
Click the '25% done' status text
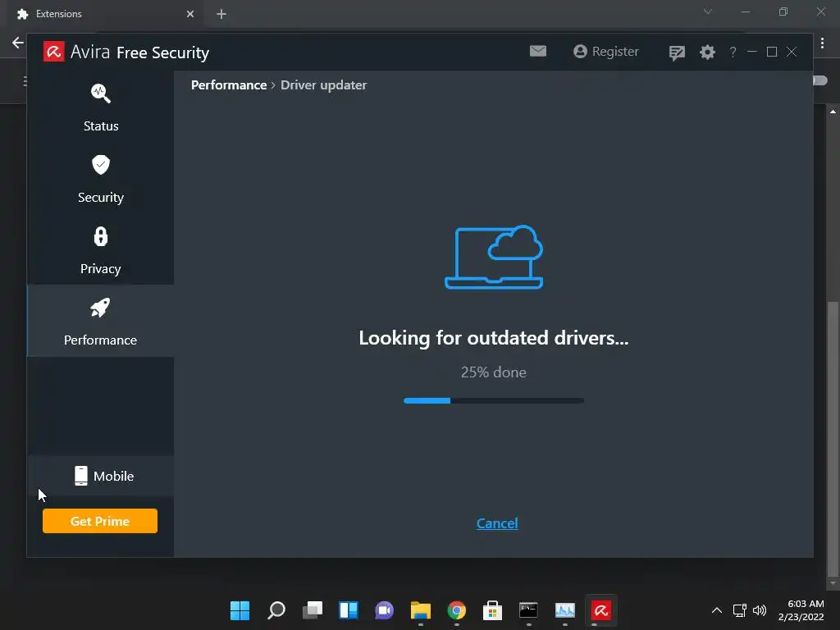pyautogui.click(x=493, y=372)
